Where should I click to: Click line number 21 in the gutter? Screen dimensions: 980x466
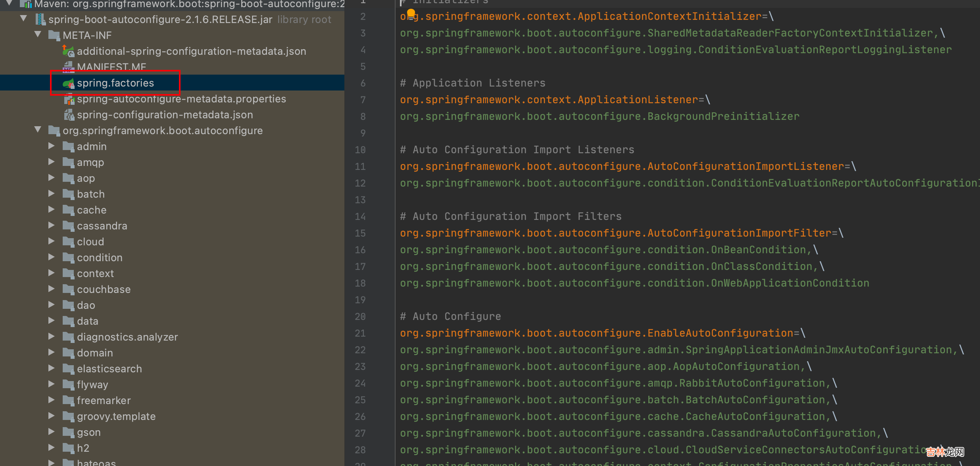pos(360,333)
